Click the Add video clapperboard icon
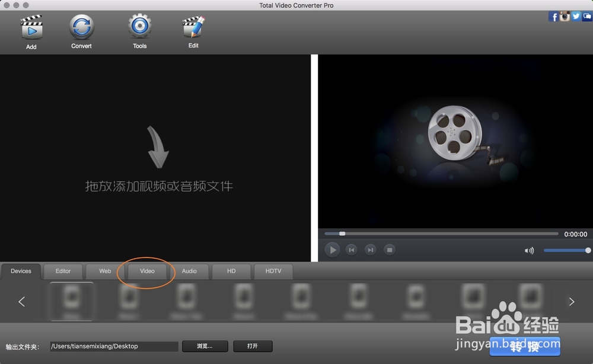This screenshot has height=364, width=593. click(31, 27)
